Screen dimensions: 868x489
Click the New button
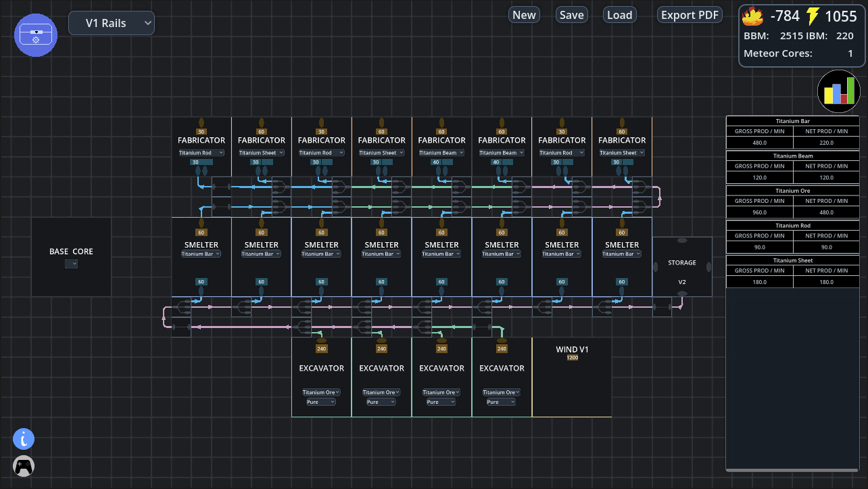(524, 15)
